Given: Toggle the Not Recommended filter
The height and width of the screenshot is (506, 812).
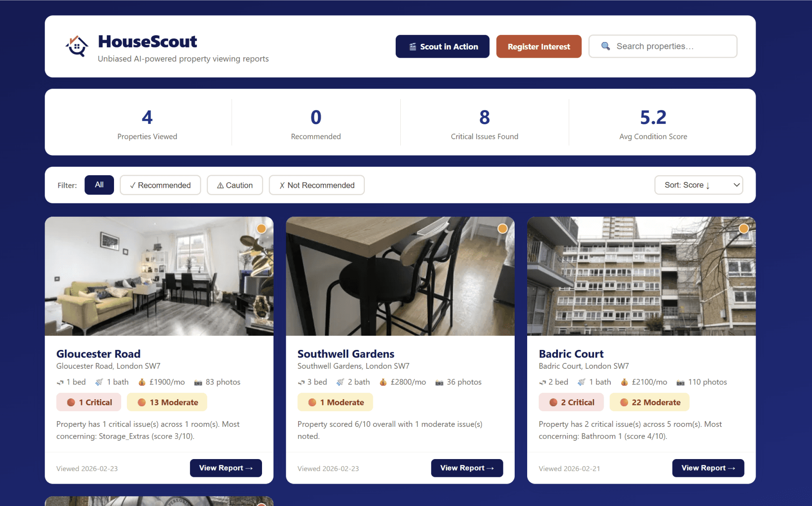Looking at the screenshot, I should click(317, 185).
